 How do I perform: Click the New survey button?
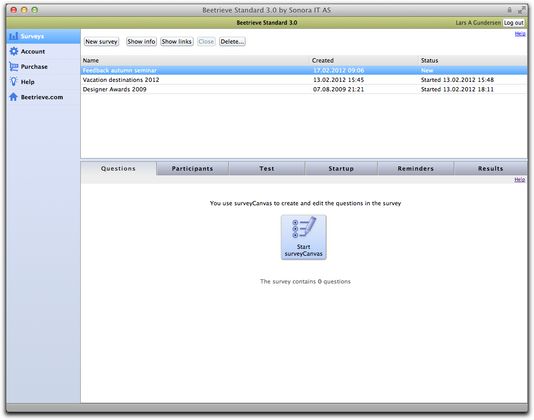[101, 42]
